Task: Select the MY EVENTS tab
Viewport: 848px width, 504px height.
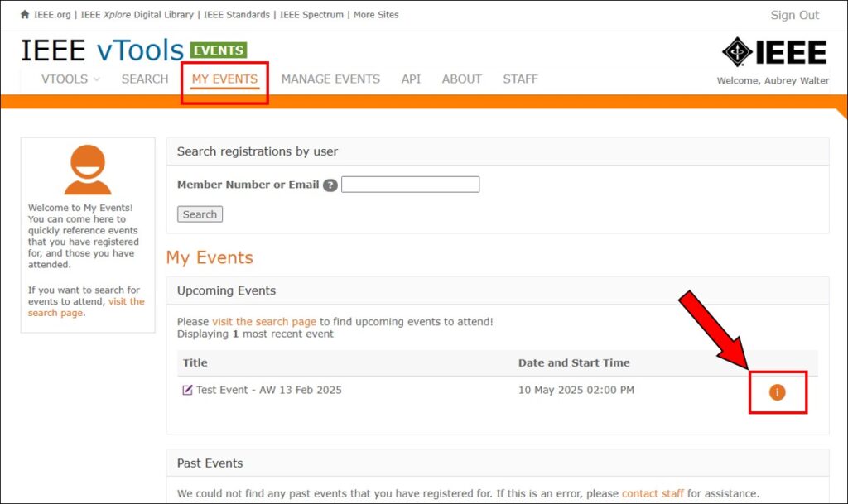Action: click(x=224, y=79)
